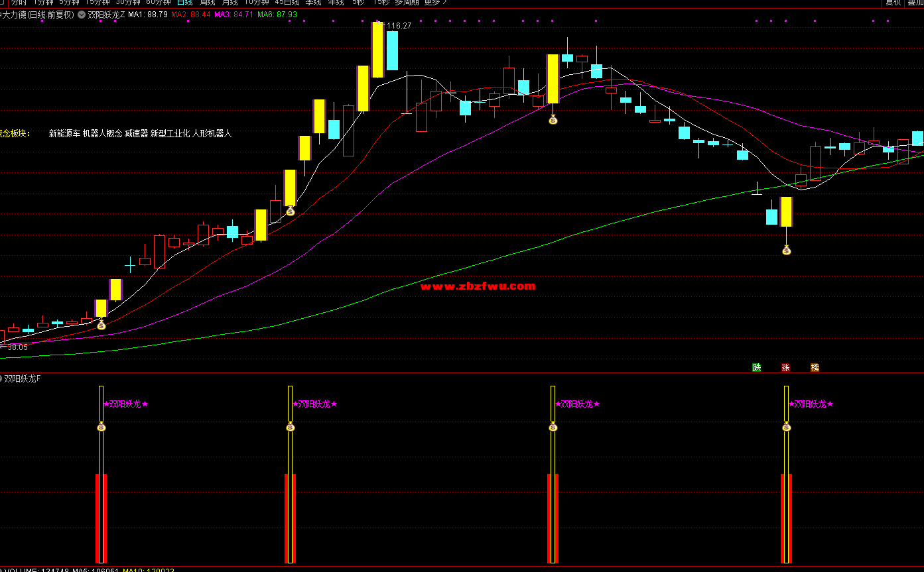Screen dimensions: 924x572
Task: Select the 季线 quarterly chart tab
Action: [313, 3]
